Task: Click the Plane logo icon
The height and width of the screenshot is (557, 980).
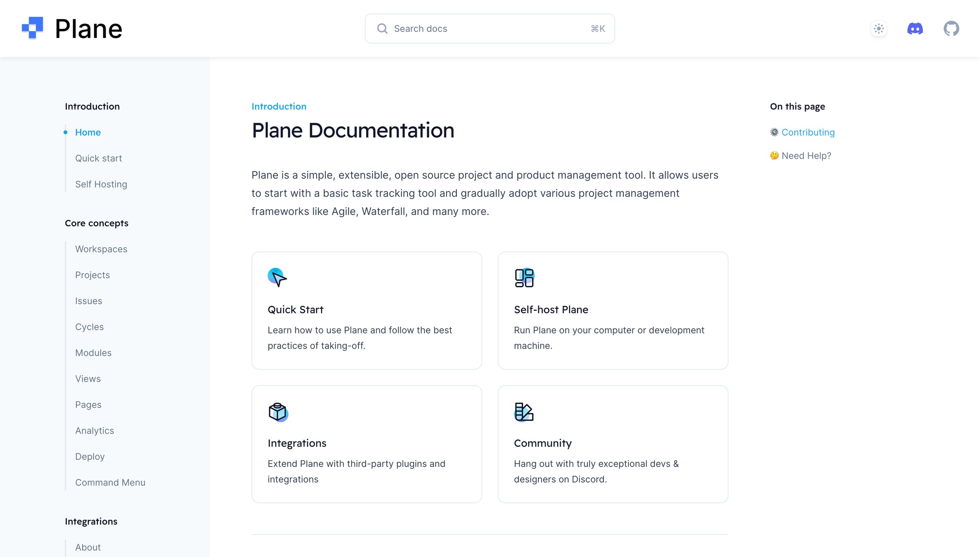Action: pos(32,28)
